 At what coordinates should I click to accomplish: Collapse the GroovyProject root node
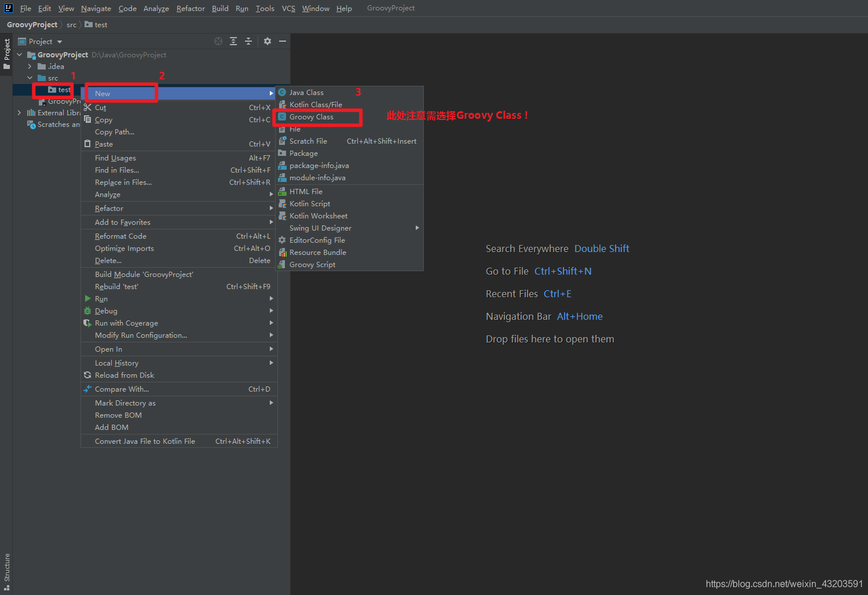point(20,54)
